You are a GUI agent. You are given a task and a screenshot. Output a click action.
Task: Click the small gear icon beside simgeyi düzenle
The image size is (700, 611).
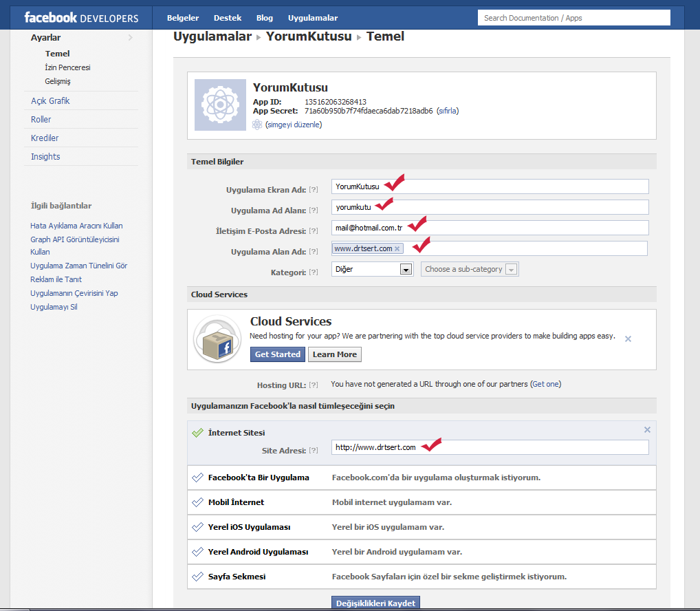(257, 125)
